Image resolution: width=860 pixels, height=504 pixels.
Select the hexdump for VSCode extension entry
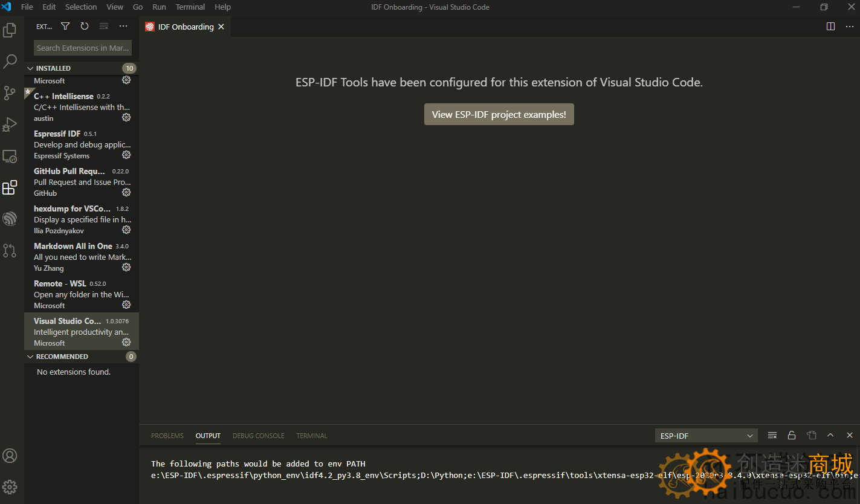pos(82,219)
